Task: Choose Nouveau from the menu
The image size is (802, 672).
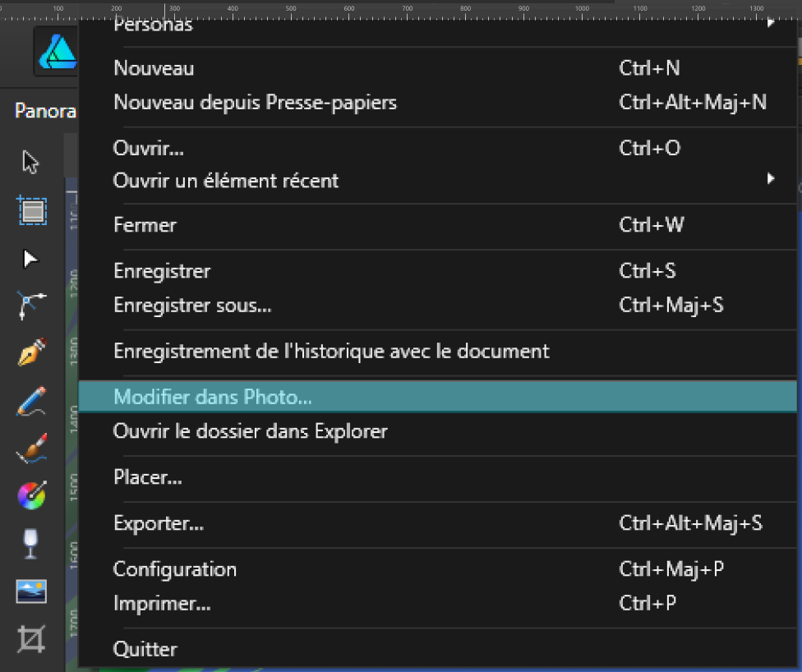Action: tap(438, 68)
